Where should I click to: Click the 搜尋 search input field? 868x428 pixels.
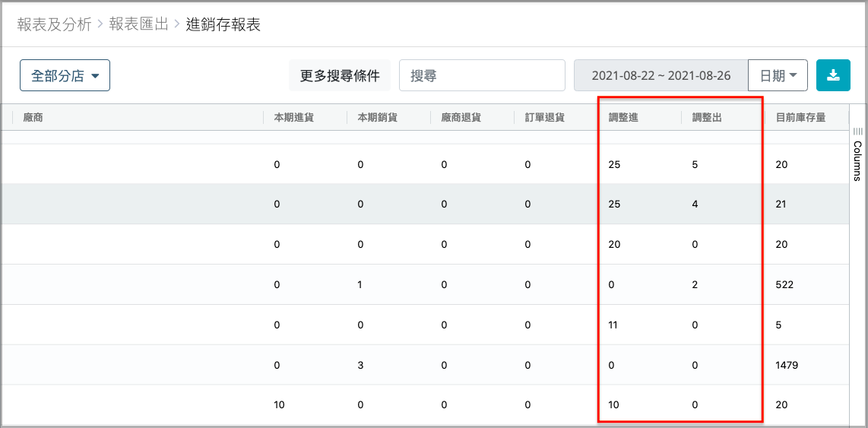tap(482, 75)
